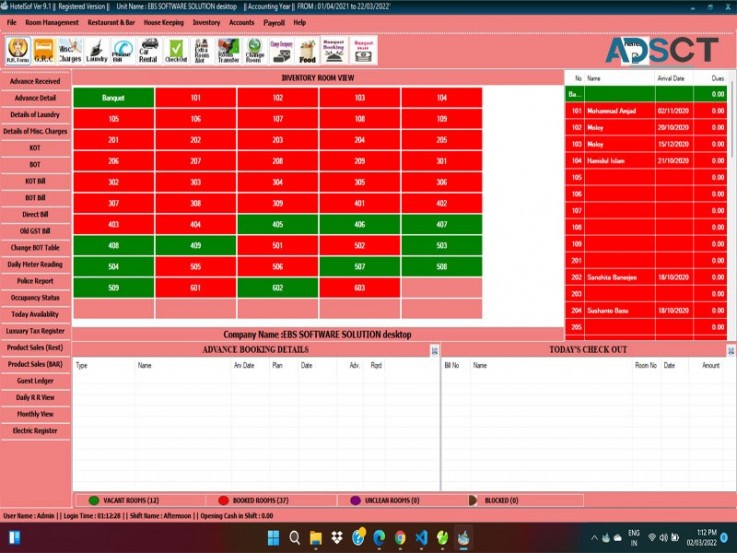The height and width of the screenshot is (553, 737).
Task: Select booked room tile 603
Action: pos(360,288)
